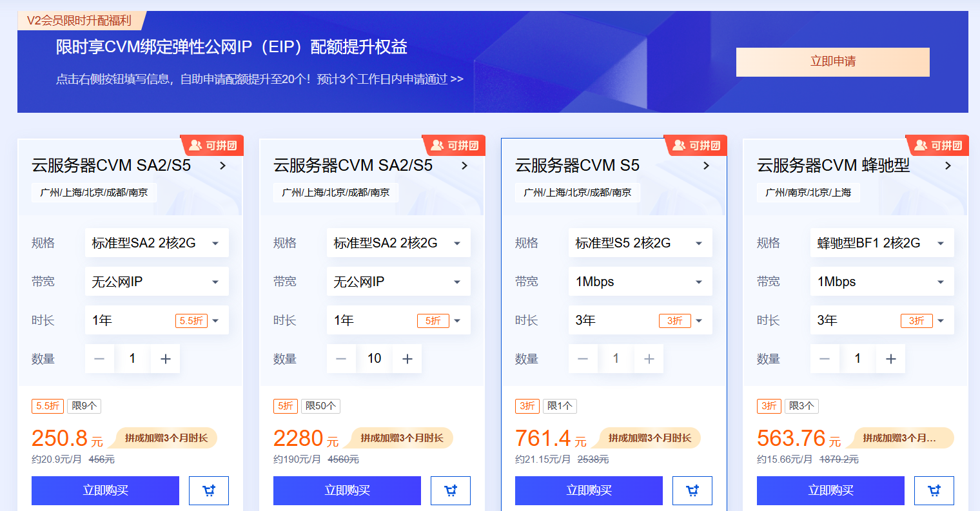Decrease quantity on the 2280元 card

pos(341,359)
